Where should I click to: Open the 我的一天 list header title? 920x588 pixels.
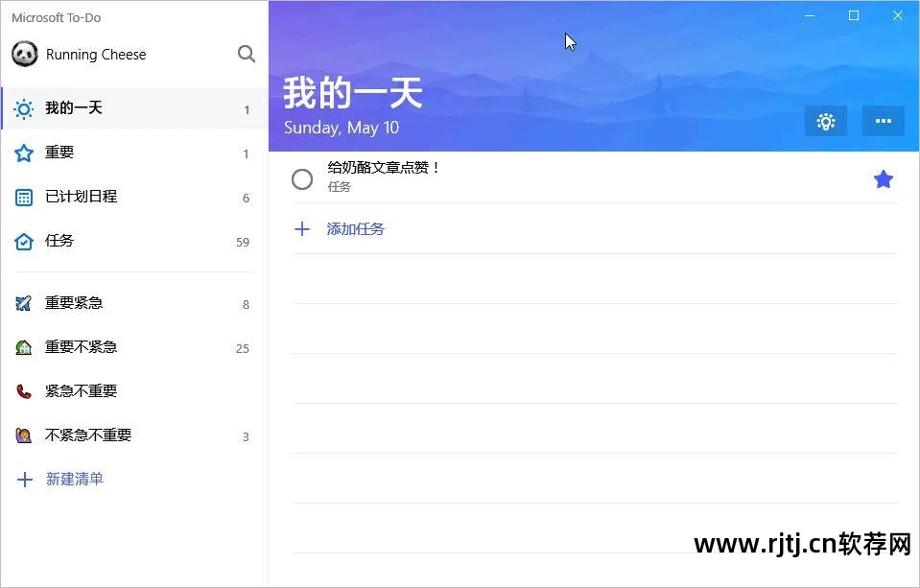tap(352, 93)
